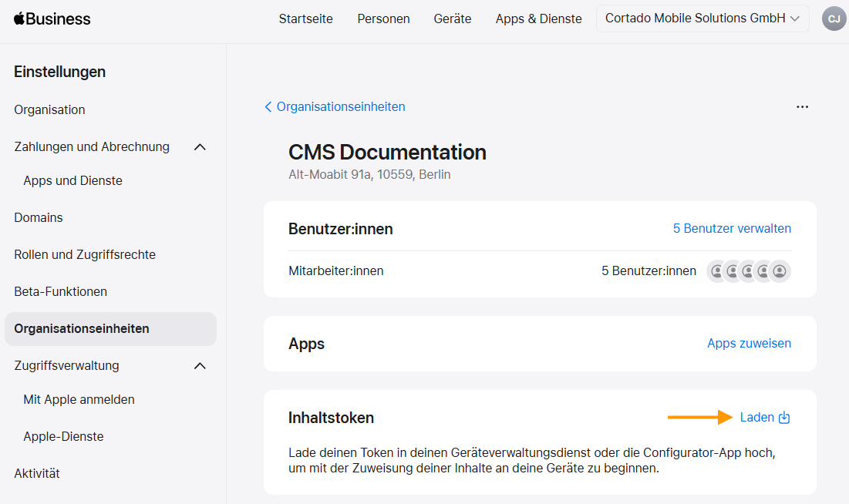Open Rollen und Zugriffsrechte settings
849x504 pixels.
tap(85, 254)
